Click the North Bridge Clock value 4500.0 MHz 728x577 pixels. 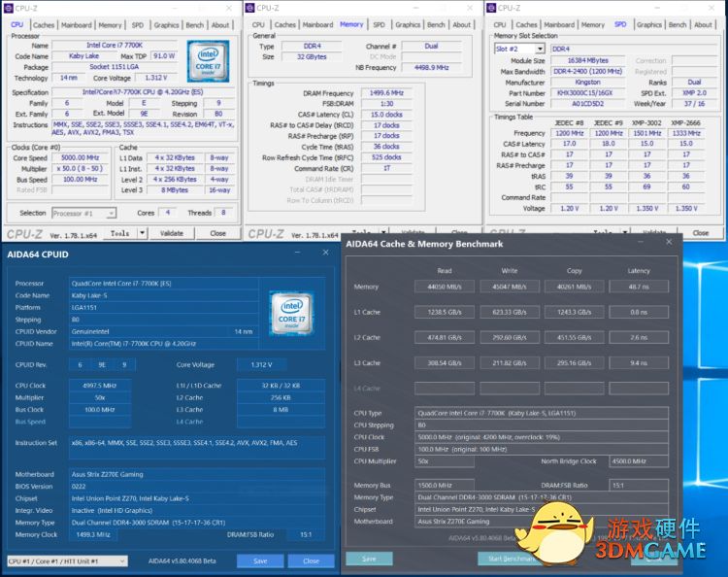click(x=639, y=461)
